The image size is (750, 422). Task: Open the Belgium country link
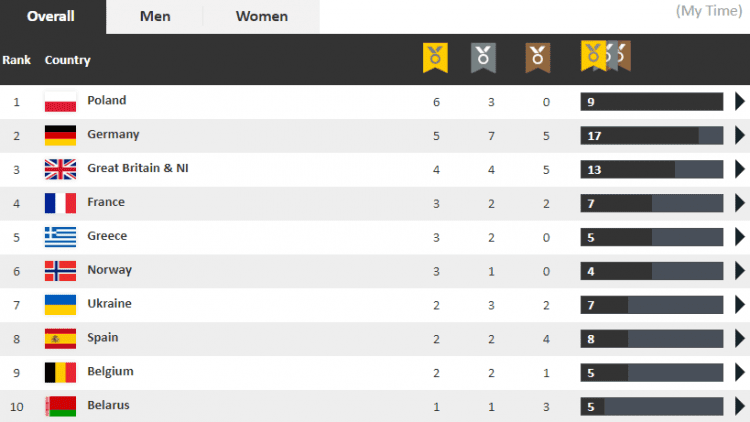[x=110, y=372]
